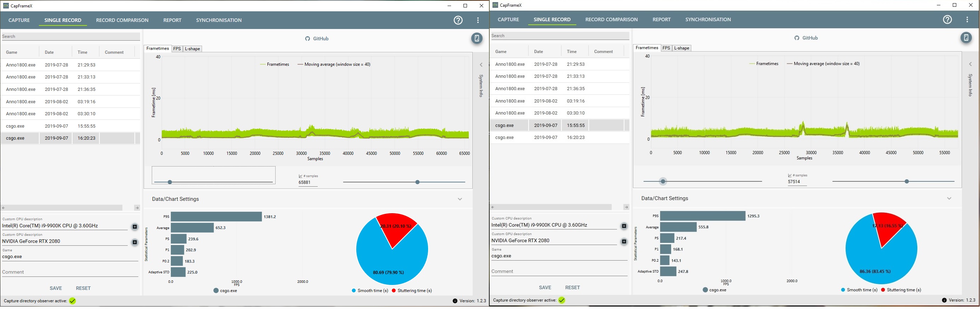Click Custom GPU description field, right window

[x=554, y=240]
